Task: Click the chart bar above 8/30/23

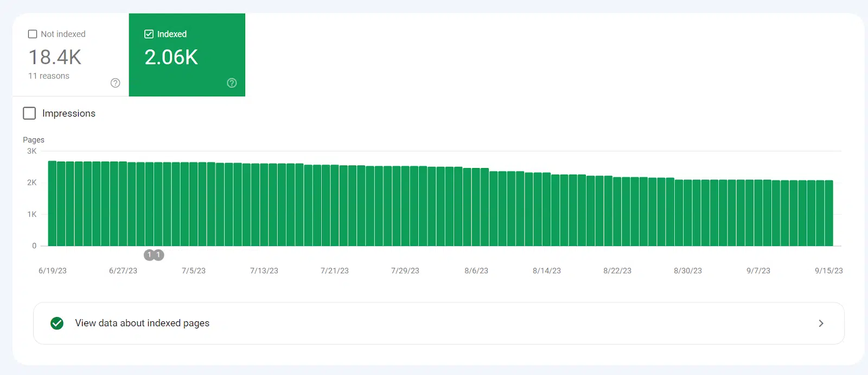Action: [688, 213]
